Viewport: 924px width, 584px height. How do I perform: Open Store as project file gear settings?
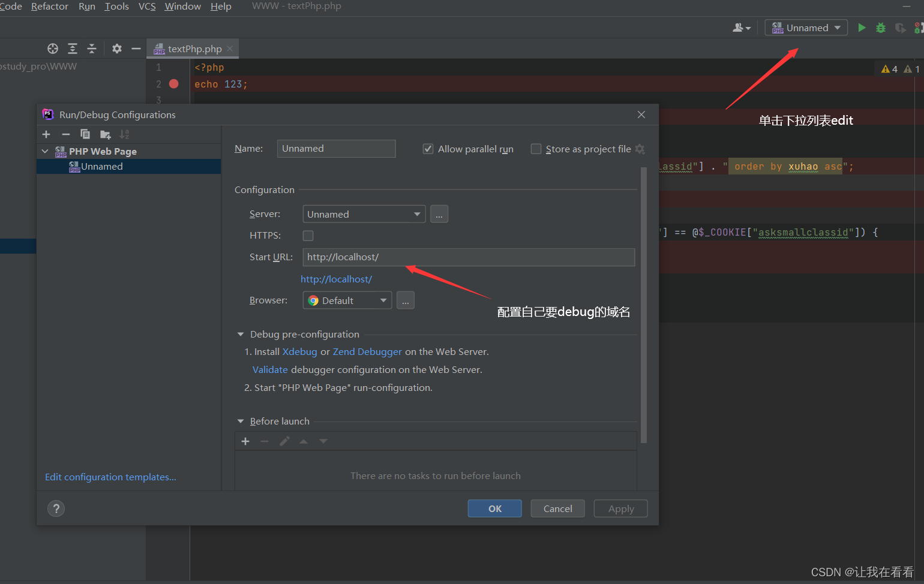tap(640, 149)
